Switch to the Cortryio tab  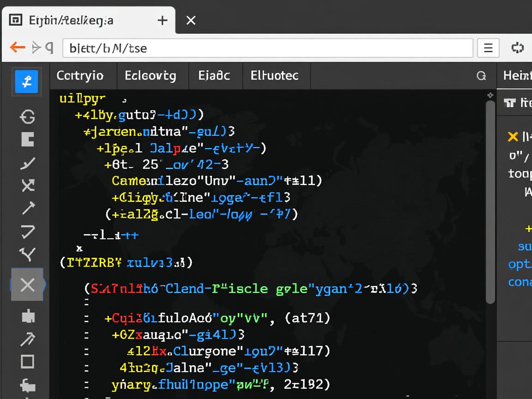click(80, 75)
